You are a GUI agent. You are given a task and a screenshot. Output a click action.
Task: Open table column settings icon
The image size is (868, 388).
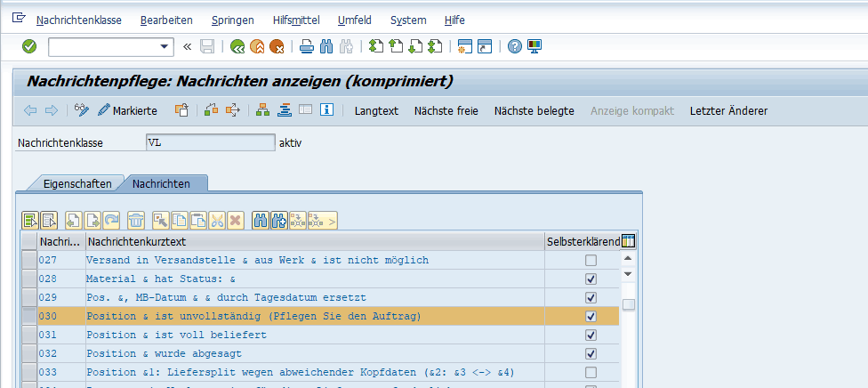tap(629, 241)
